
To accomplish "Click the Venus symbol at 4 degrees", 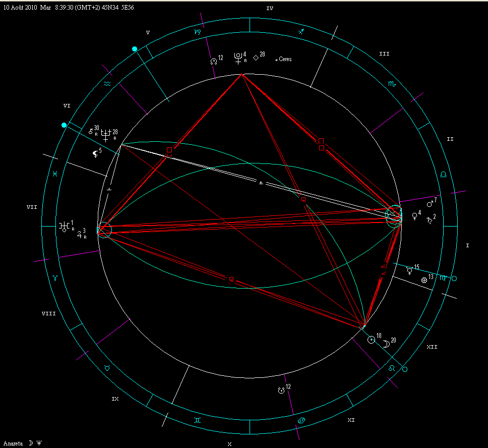I will (414, 216).
